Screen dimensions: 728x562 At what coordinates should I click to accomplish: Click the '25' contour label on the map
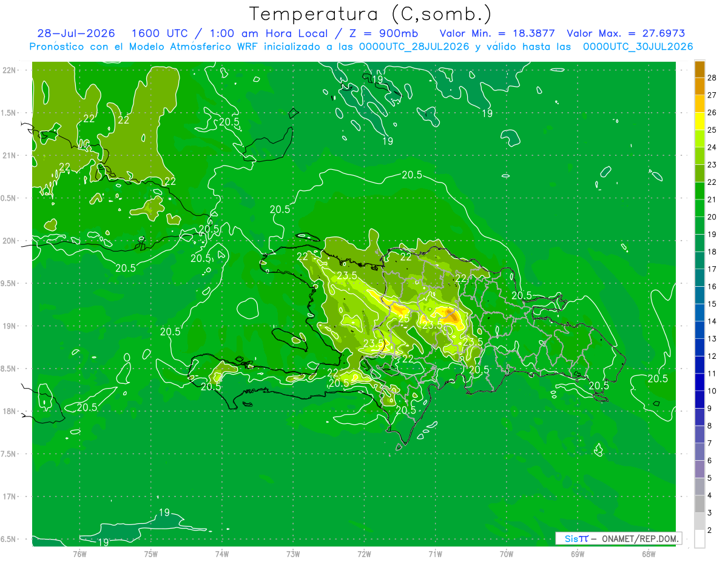[x=403, y=318]
